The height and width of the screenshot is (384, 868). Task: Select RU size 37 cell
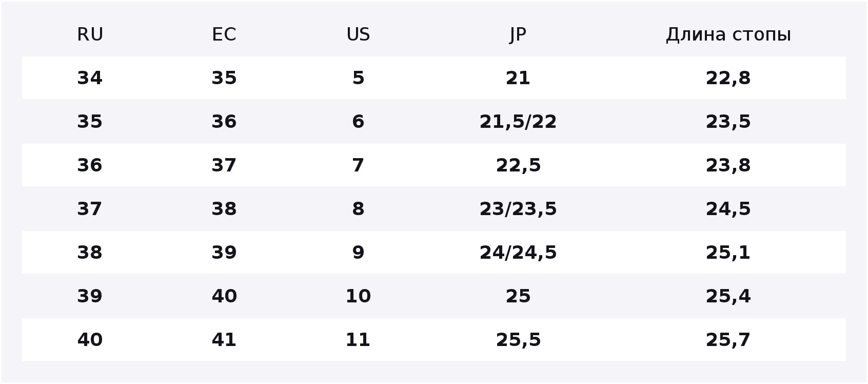(x=90, y=209)
